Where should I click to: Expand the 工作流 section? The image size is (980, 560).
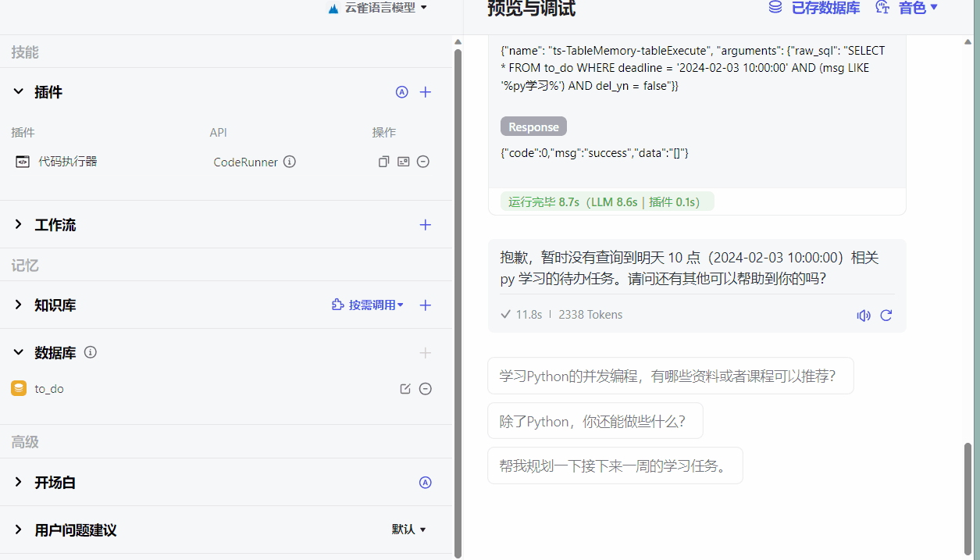click(19, 225)
